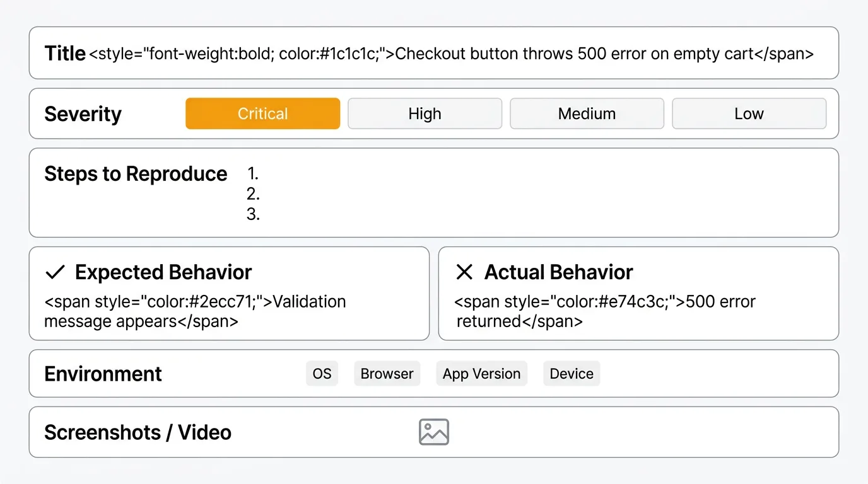Viewport: 868px width, 484px height.
Task: Click the X icon beside Actual Behavior
Action: (464, 272)
